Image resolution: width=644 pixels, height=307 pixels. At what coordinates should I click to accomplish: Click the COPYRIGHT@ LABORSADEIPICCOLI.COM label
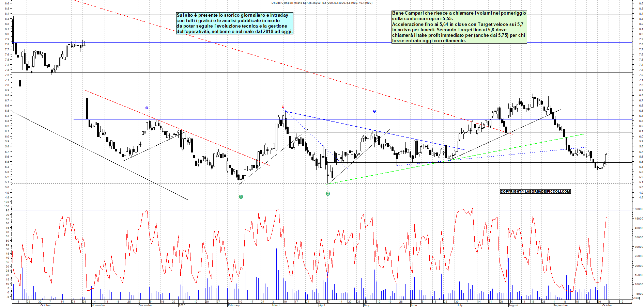(535, 191)
